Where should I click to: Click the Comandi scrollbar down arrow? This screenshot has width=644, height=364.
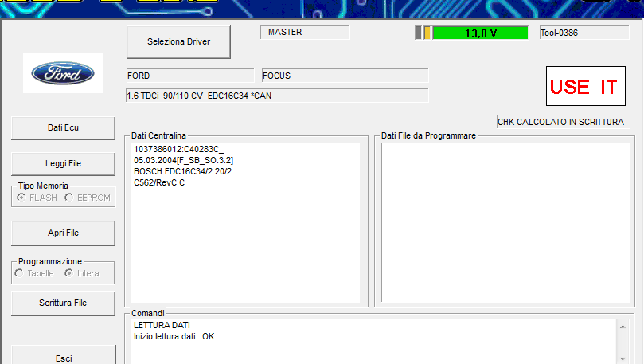(623, 359)
